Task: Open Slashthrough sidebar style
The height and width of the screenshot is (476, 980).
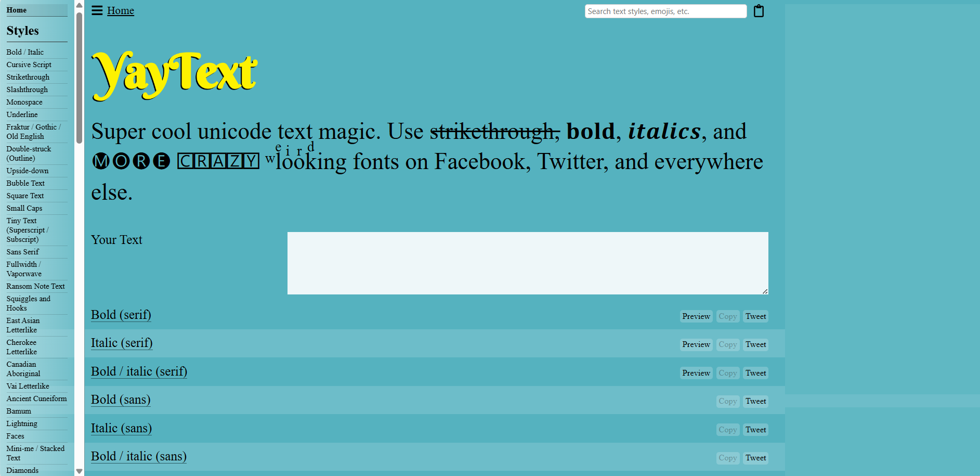Action: click(x=27, y=89)
